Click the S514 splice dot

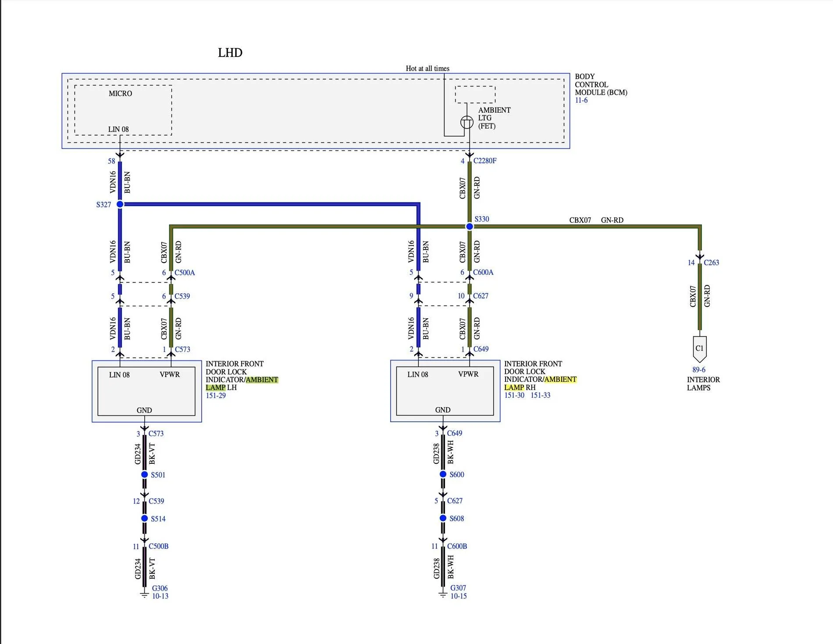(x=145, y=519)
